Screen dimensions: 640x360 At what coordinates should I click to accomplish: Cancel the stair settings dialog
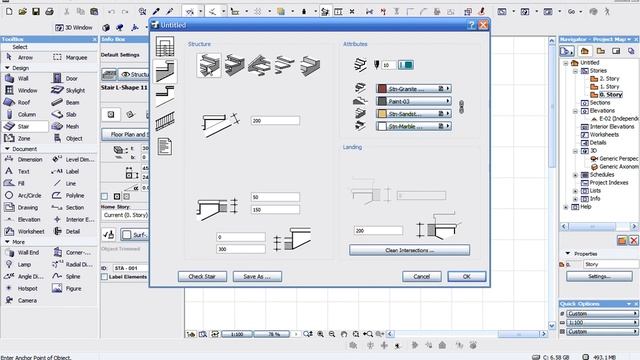(422, 277)
